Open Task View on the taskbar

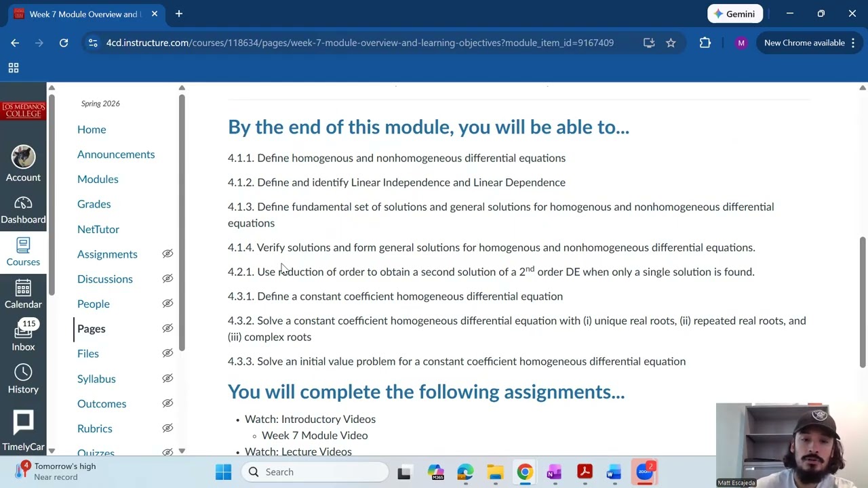(x=404, y=472)
